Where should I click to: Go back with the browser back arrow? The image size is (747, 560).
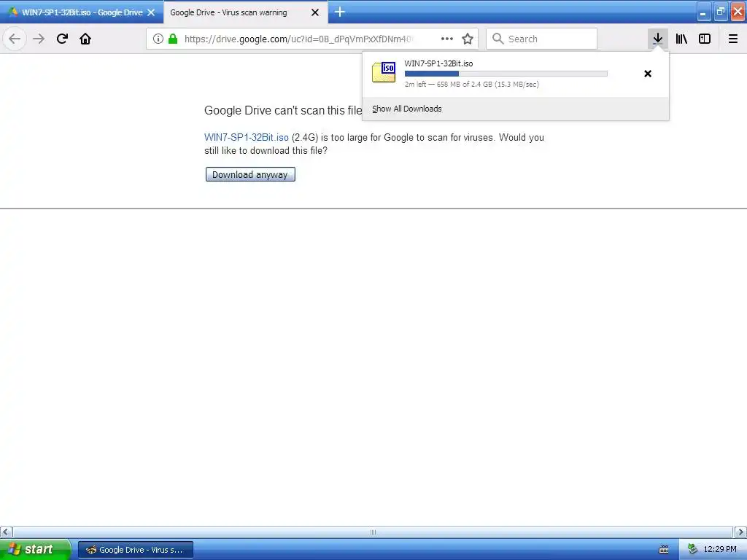click(x=15, y=39)
